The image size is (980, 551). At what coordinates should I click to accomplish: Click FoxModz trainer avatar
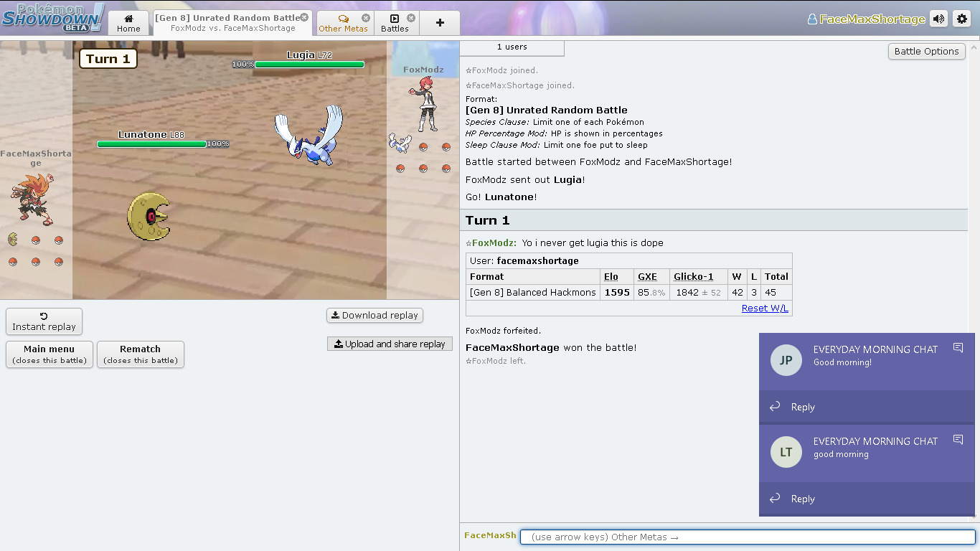pos(424,103)
